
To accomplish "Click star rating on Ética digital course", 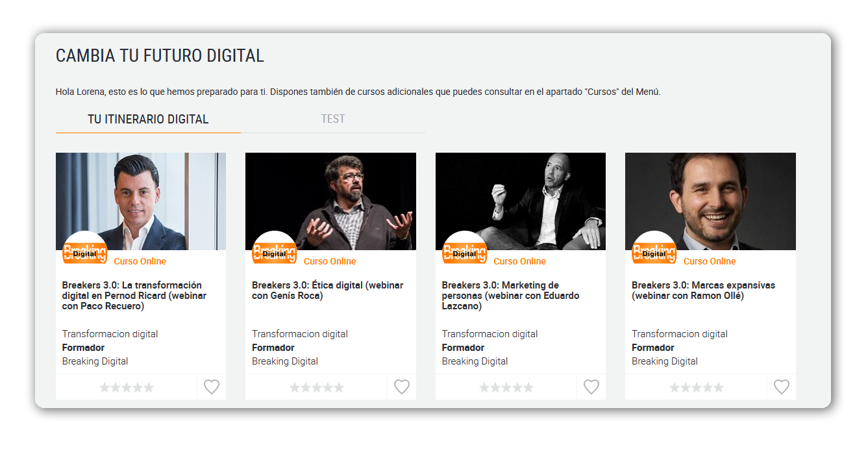I will pyautogui.click(x=317, y=388).
